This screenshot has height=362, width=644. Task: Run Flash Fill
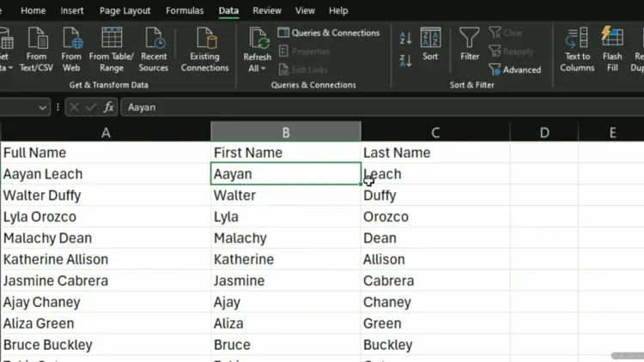[x=612, y=50]
